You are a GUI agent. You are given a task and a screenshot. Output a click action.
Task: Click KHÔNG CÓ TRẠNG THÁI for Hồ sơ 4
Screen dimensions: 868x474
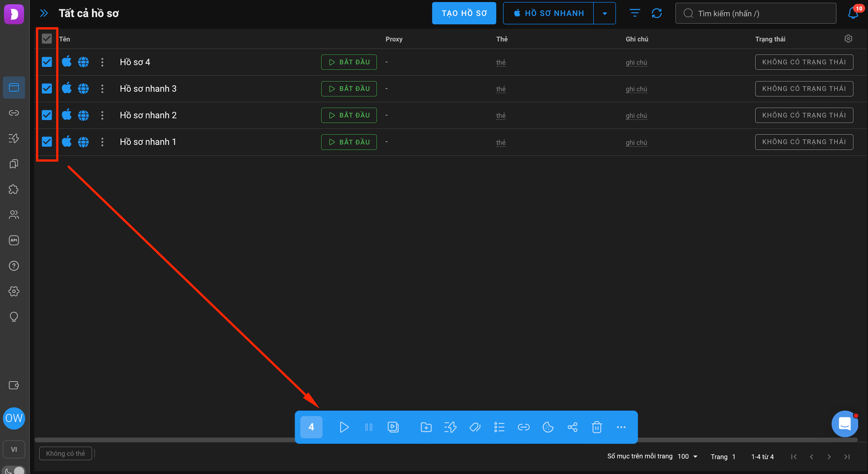(804, 62)
